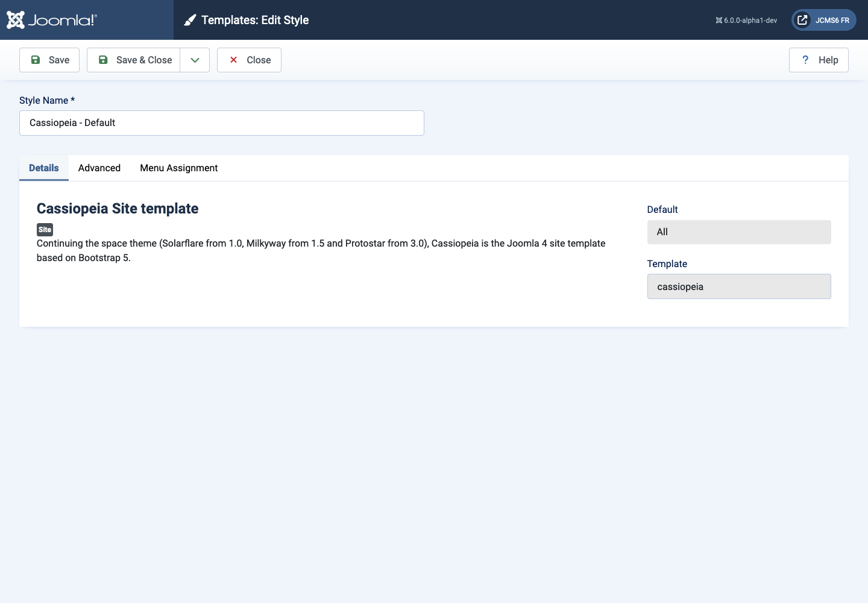Click the Joomla! logo in header
This screenshot has height=603, width=868.
pyautogui.click(x=51, y=20)
